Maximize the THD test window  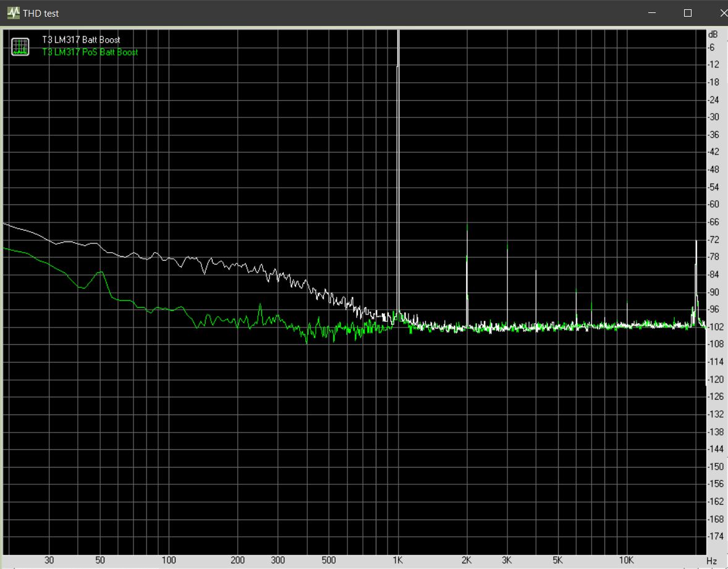(688, 13)
